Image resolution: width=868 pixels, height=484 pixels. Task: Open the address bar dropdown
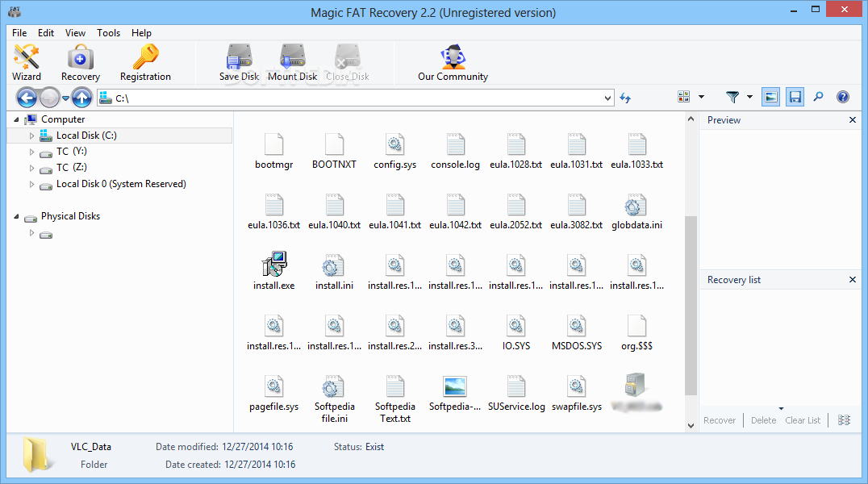click(607, 98)
